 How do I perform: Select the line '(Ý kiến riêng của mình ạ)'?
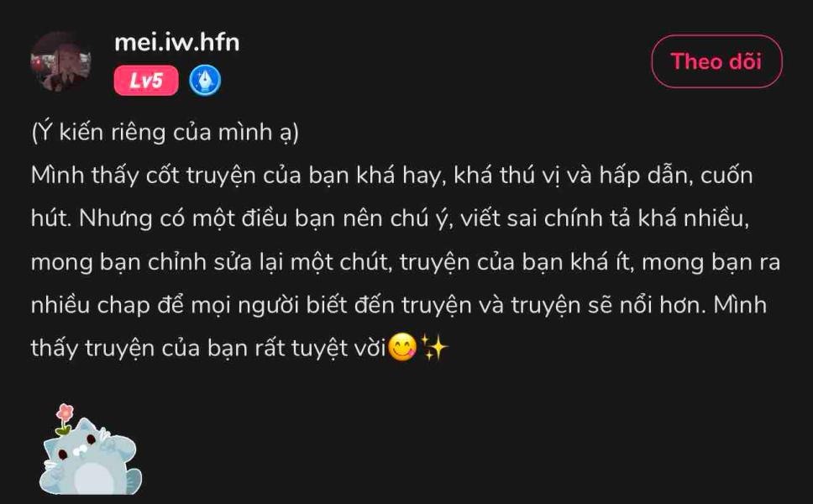[x=165, y=132]
